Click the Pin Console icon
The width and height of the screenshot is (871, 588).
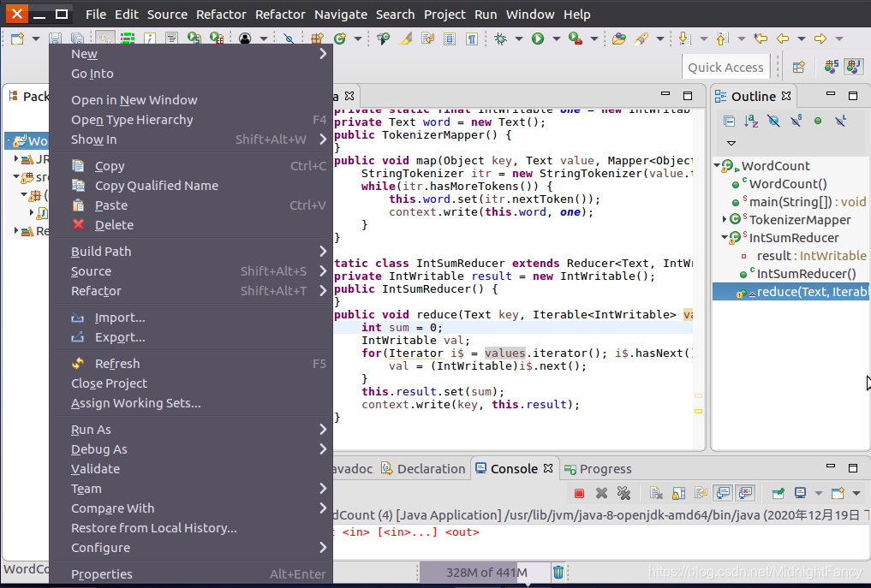pyautogui.click(x=778, y=493)
